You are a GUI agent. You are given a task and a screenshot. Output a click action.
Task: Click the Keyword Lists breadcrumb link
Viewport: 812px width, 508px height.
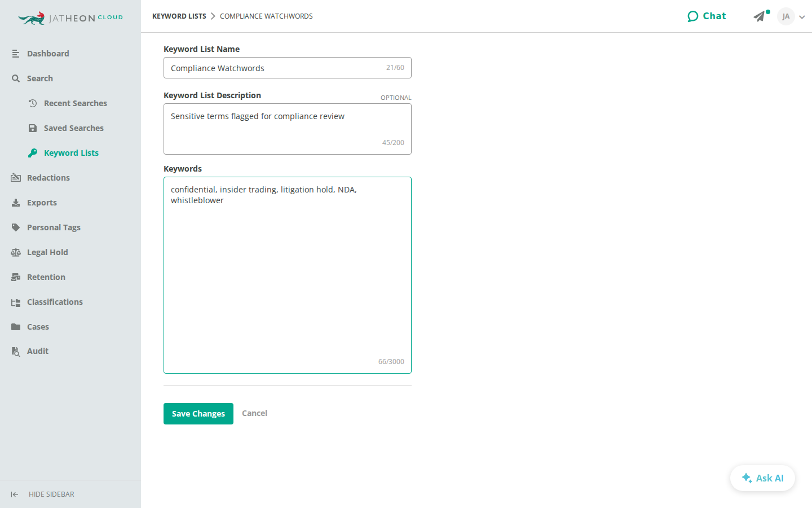(x=179, y=16)
